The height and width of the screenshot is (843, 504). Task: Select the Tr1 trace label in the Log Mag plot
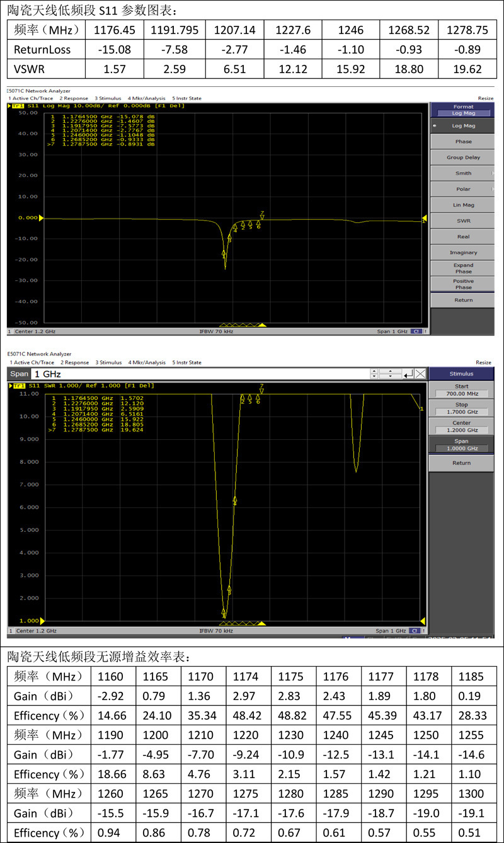17,106
